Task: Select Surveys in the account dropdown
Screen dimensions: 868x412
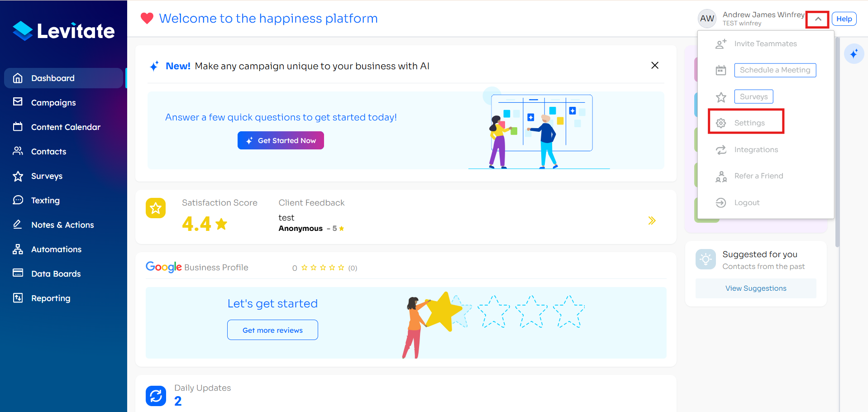Action: coord(754,97)
